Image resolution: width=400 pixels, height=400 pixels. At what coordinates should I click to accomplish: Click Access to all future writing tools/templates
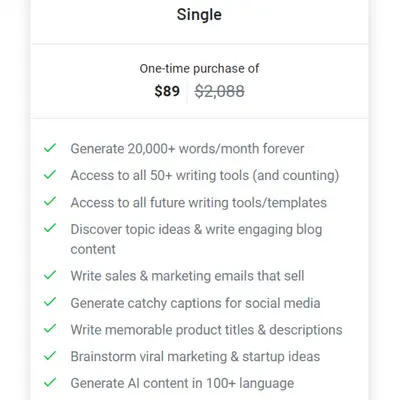[x=199, y=203]
